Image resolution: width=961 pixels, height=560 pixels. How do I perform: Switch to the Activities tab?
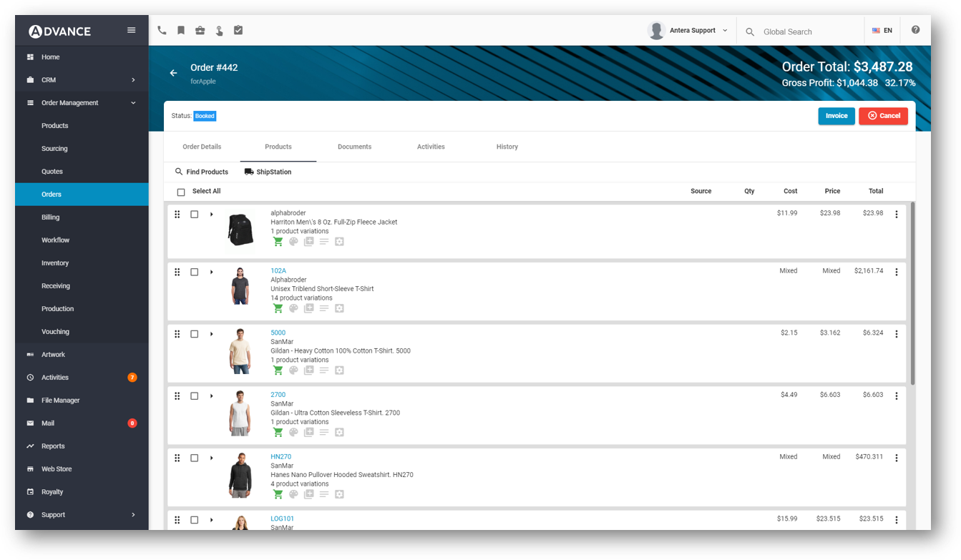tap(431, 147)
